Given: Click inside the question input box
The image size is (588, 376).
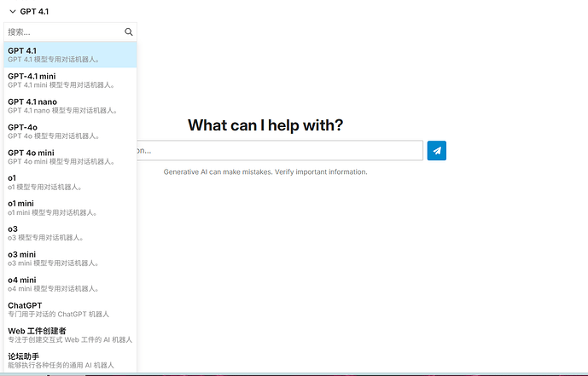Looking at the screenshot, I should 280,151.
